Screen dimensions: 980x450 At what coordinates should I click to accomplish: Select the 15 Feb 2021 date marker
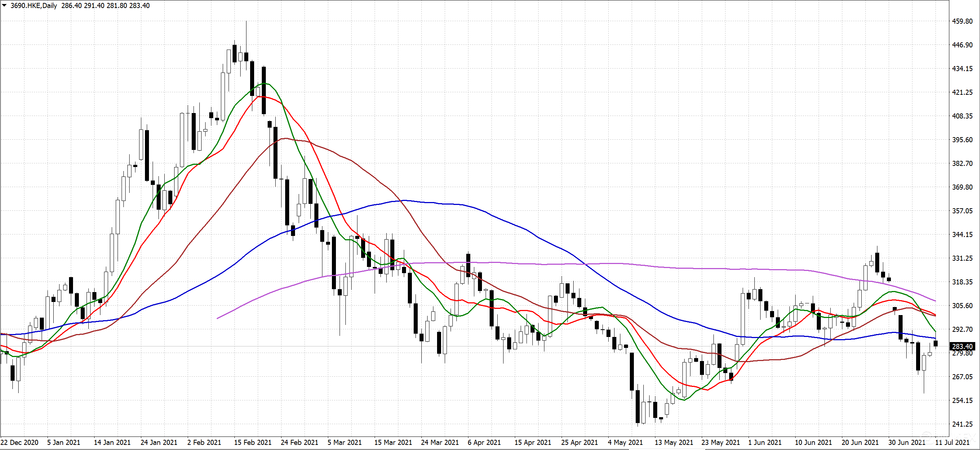(253, 442)
